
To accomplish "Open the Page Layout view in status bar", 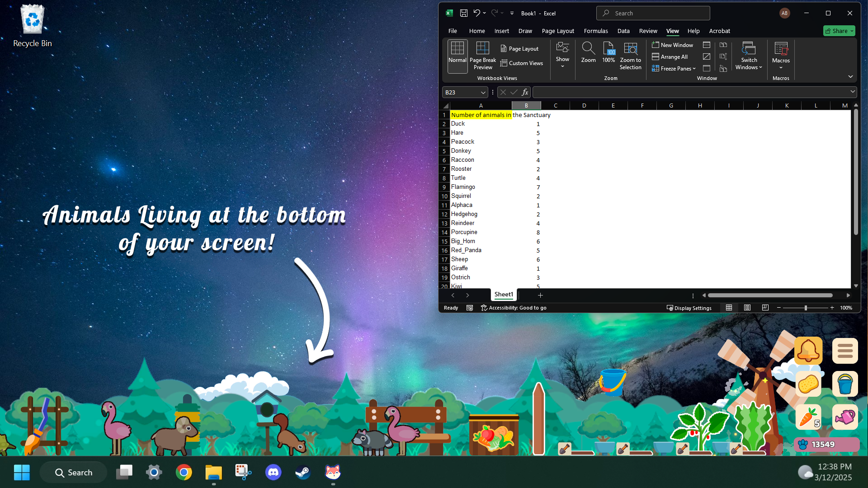I will pos(747,308).
